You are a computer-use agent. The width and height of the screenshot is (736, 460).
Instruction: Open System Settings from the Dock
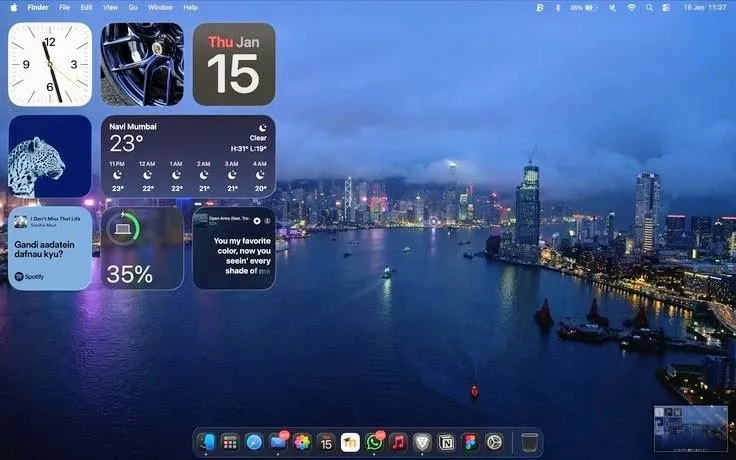coord(494,442)
